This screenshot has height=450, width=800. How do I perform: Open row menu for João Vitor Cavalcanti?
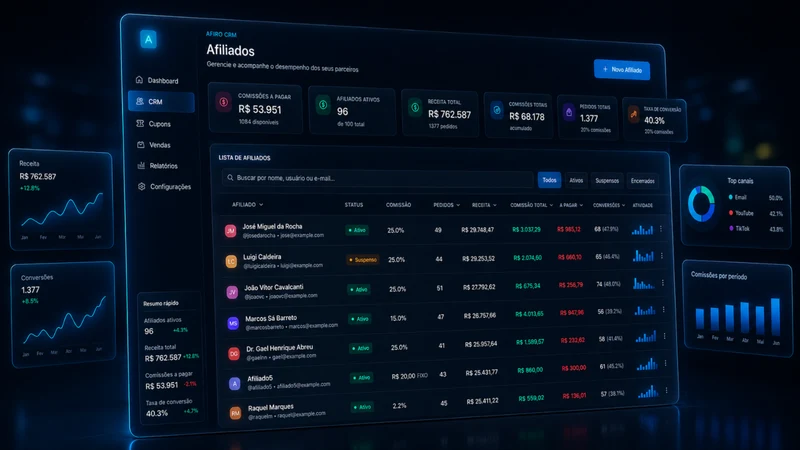[x=663, y=283]
